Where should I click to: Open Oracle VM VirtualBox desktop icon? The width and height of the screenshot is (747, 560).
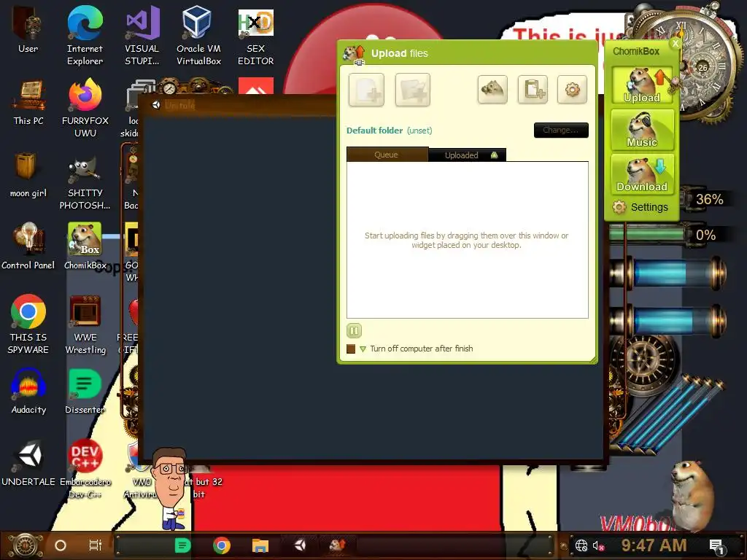point(198,36)
